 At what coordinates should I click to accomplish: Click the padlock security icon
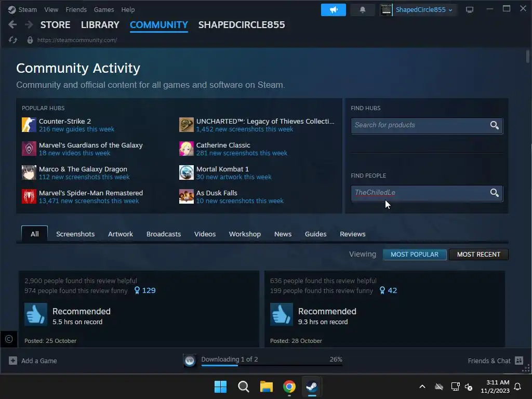30,40
